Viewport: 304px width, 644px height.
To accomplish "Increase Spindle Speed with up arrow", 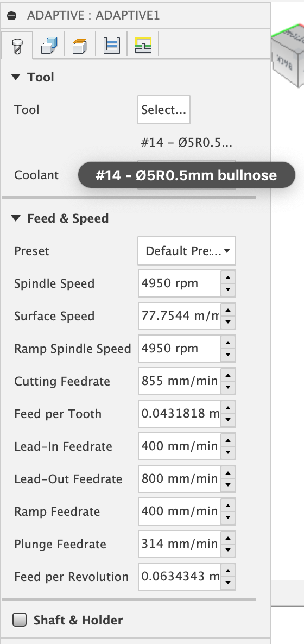I will click(x=228, y=277).
